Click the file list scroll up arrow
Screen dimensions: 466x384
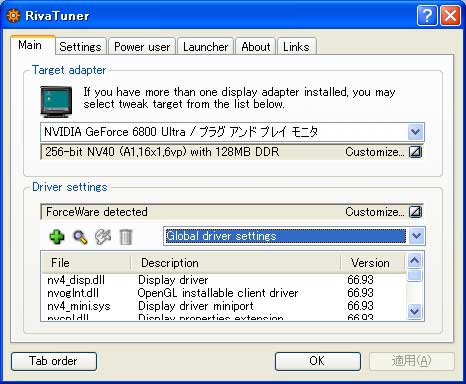pos(415,261)
